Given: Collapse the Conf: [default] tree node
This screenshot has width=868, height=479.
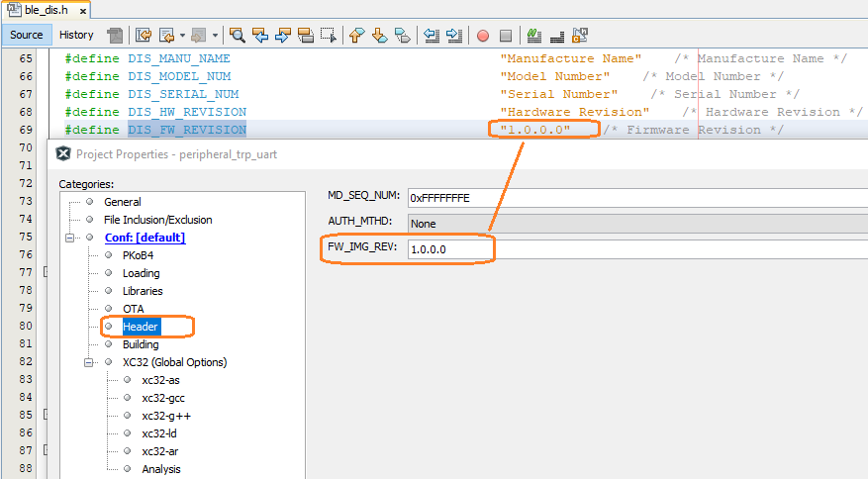Looking at the screenshot, I should [x=71, y=238].
